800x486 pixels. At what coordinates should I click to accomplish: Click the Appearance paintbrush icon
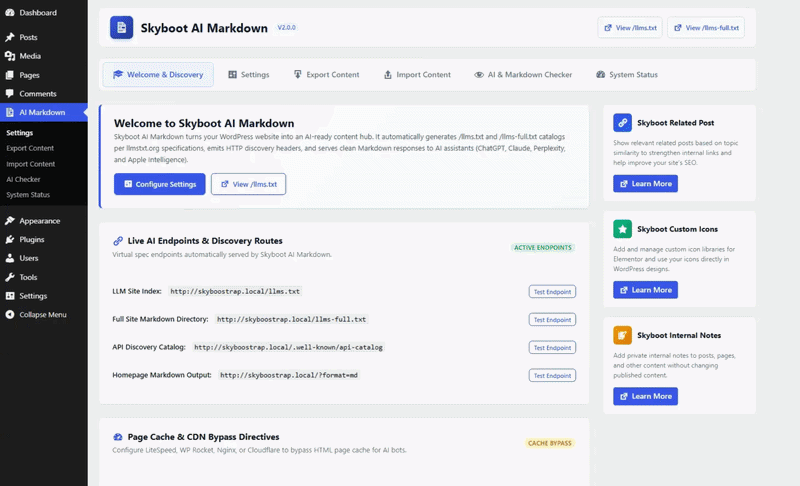10,221
